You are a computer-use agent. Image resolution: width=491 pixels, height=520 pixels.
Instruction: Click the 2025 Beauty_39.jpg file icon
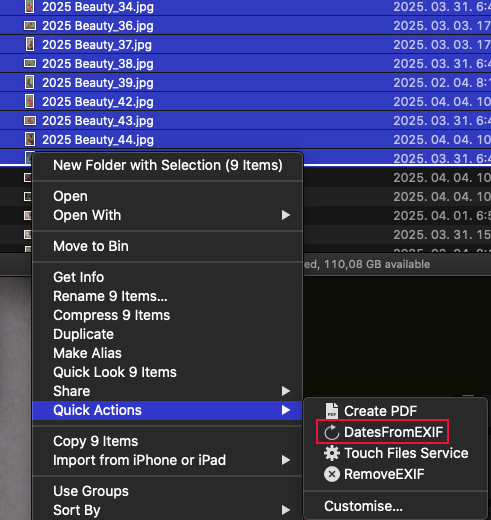point(30,82)
